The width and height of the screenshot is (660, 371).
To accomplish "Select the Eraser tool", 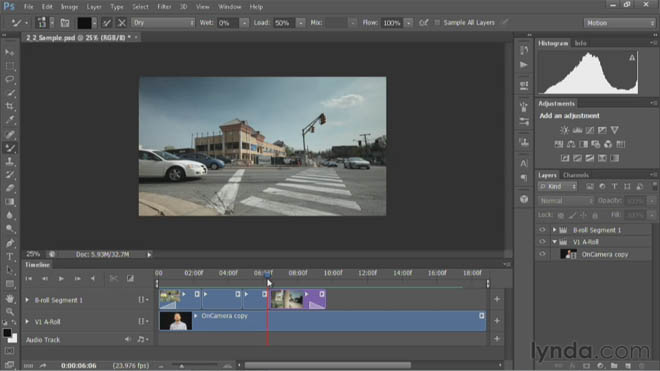I will [x=10, y=188].
